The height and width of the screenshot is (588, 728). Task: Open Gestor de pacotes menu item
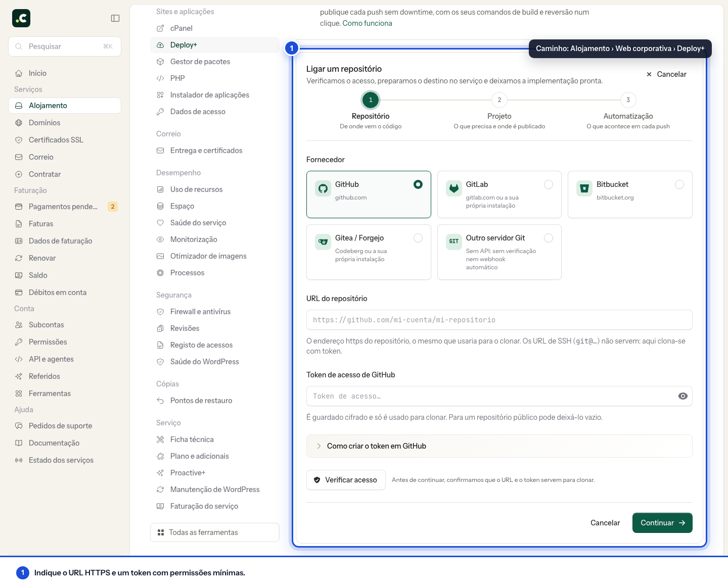pos(215,62)
